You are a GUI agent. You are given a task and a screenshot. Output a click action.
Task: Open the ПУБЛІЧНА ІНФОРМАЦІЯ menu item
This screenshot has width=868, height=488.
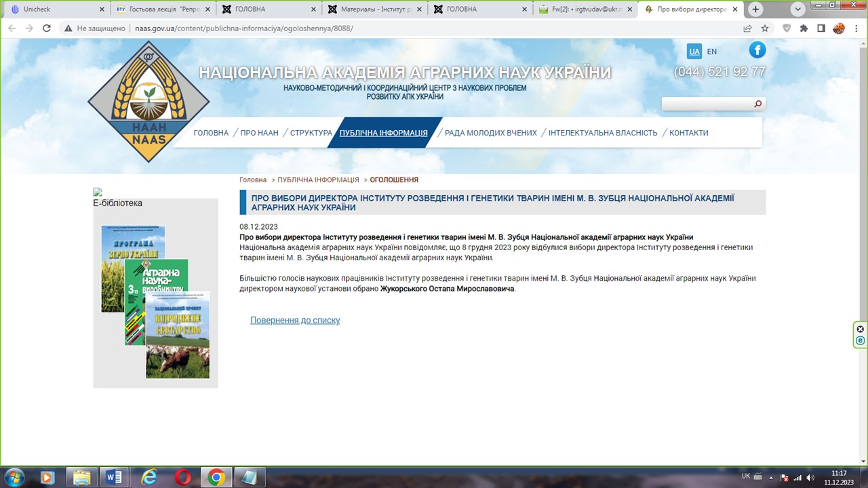[384, 133]
